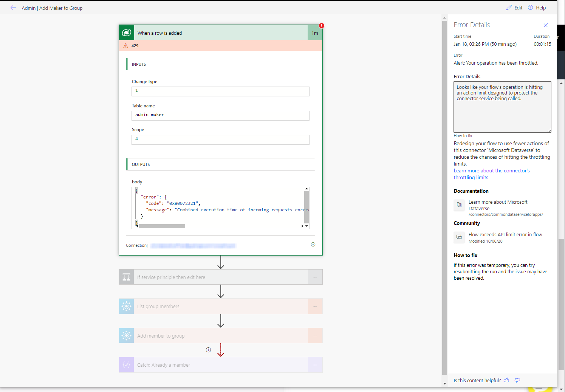Click the Edit pencil icon
The width and height of the screenshot is (565, 392).
click(510, 8)
